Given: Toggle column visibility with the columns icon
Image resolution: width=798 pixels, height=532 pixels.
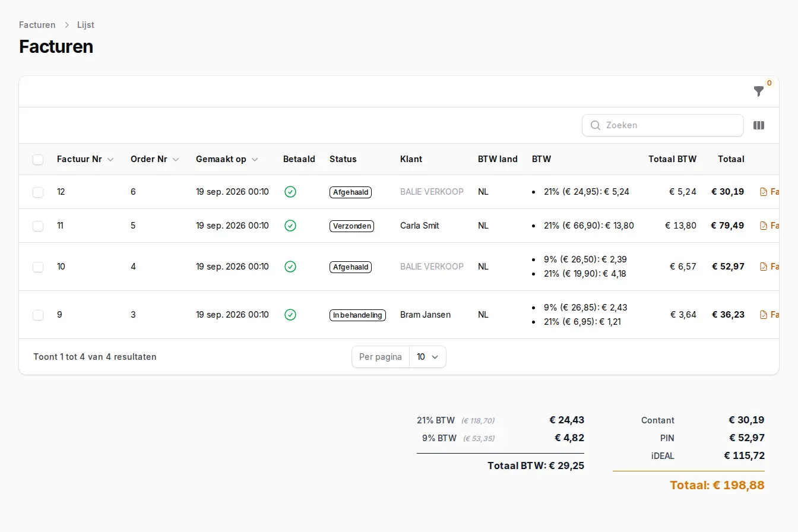Looking at the screenshot, I should [x=759, y=125].
